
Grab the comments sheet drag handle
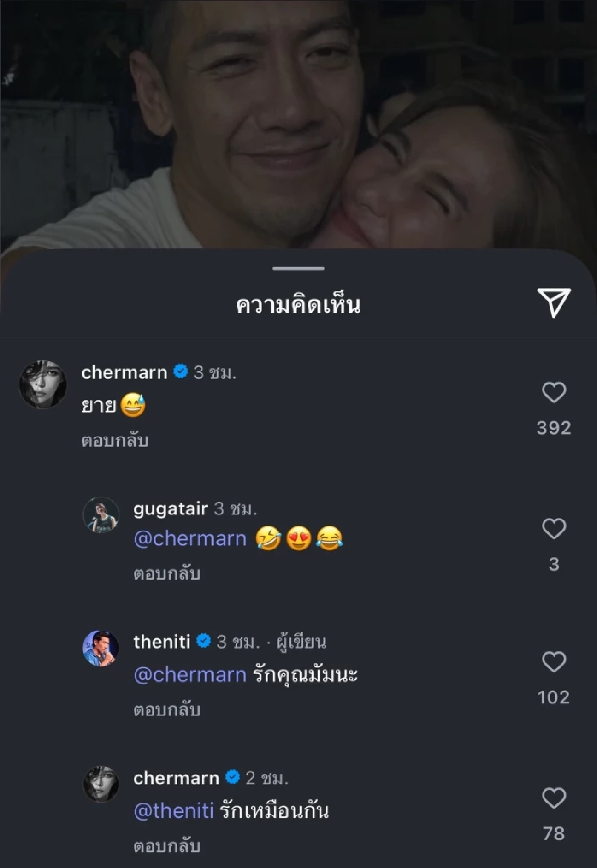click(298, 269)
